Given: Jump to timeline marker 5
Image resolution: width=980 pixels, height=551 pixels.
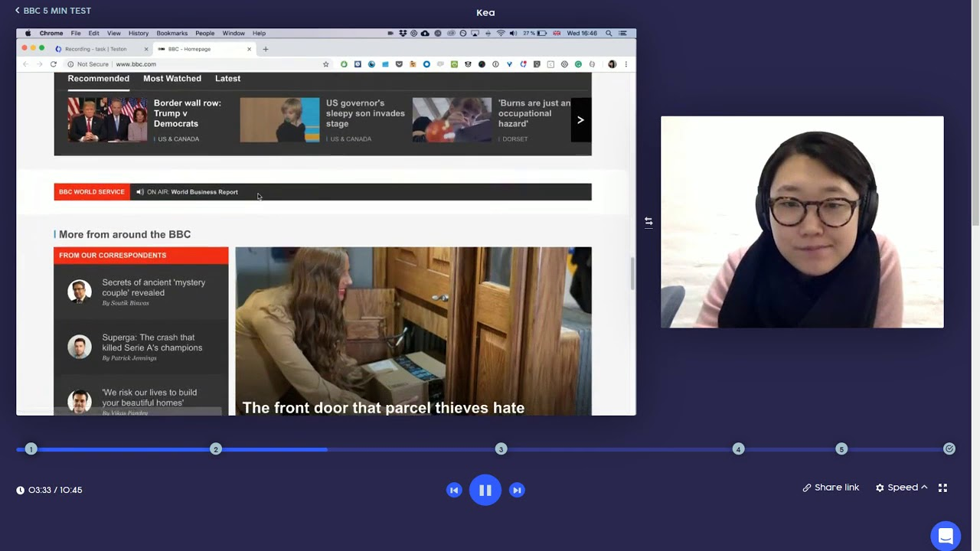Looking at the screenshot, I should point(841,449).
